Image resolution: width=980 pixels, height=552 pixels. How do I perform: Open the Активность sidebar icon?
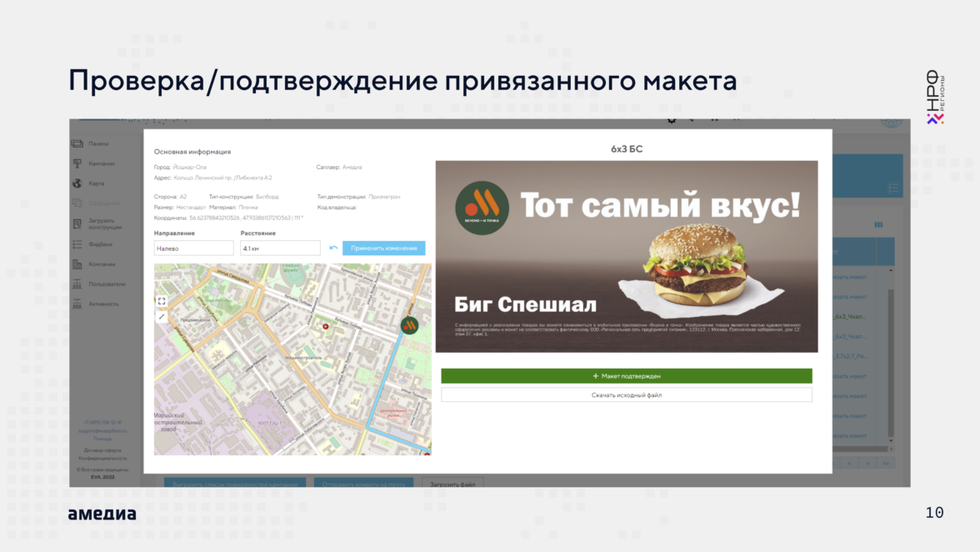click(x=77, y=304)
